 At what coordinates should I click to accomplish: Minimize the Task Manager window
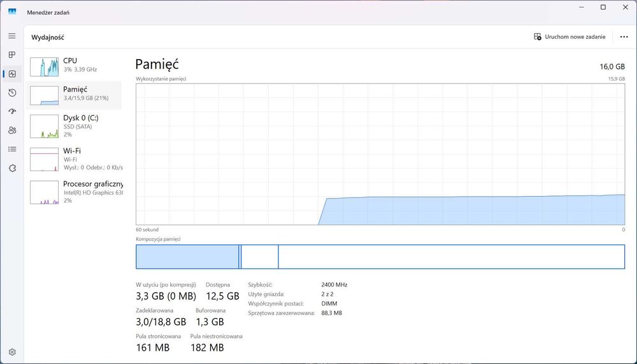coord(582,7)
